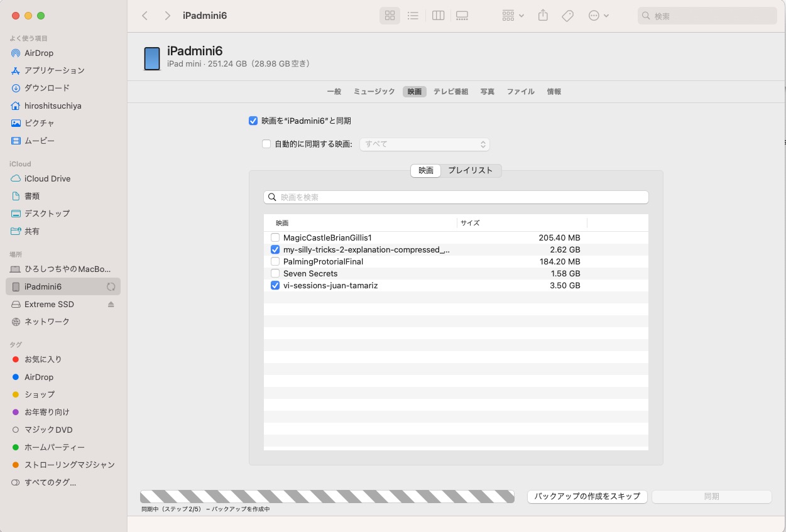This screenshot has width=786, height=532.
Task: Click バックアップの作成をスキップ button
Action: coord(587,496)
